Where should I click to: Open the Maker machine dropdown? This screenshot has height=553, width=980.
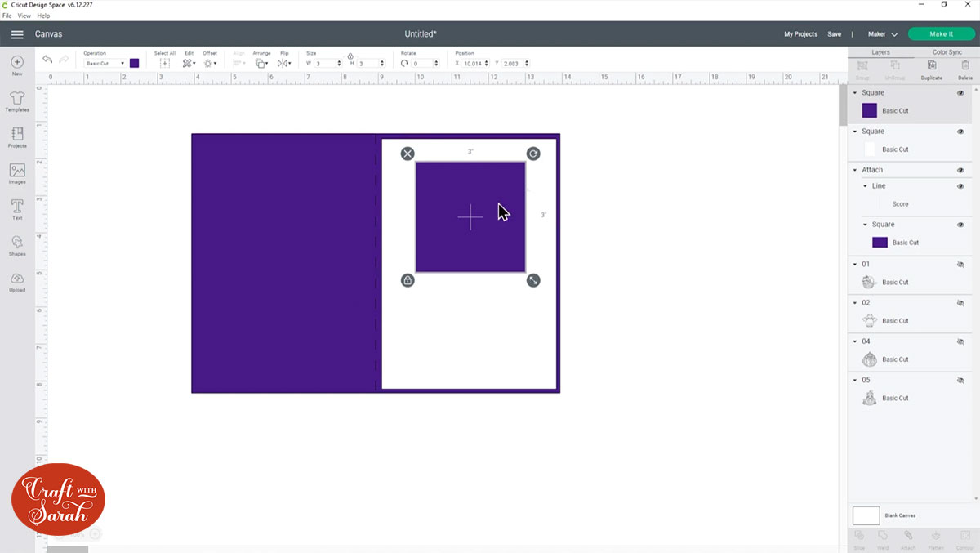883,34
